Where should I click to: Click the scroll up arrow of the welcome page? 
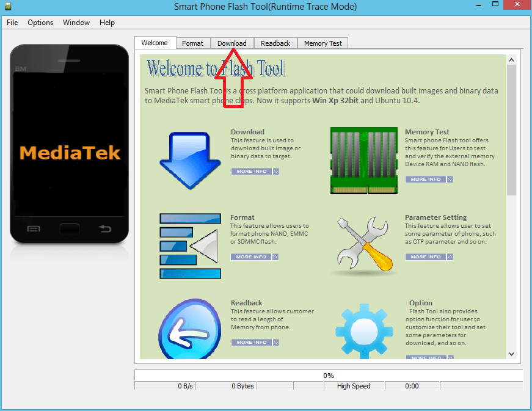point(512,60)
